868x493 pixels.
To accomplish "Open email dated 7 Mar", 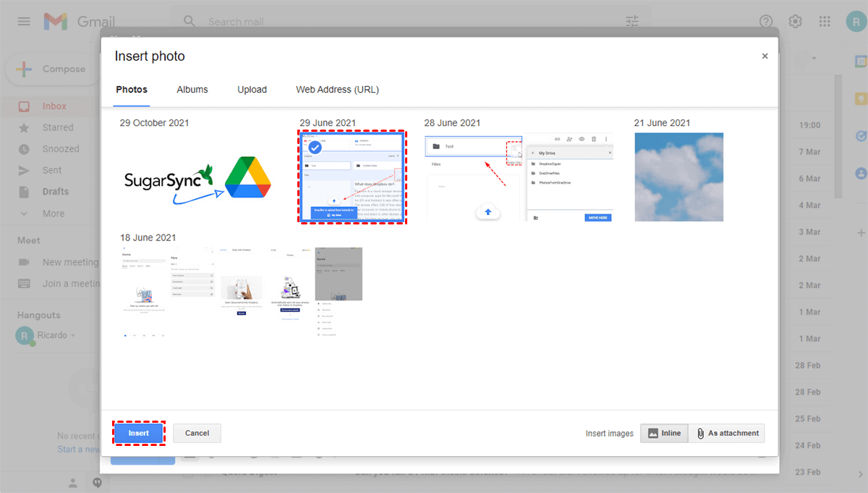I will coord(809,152).
